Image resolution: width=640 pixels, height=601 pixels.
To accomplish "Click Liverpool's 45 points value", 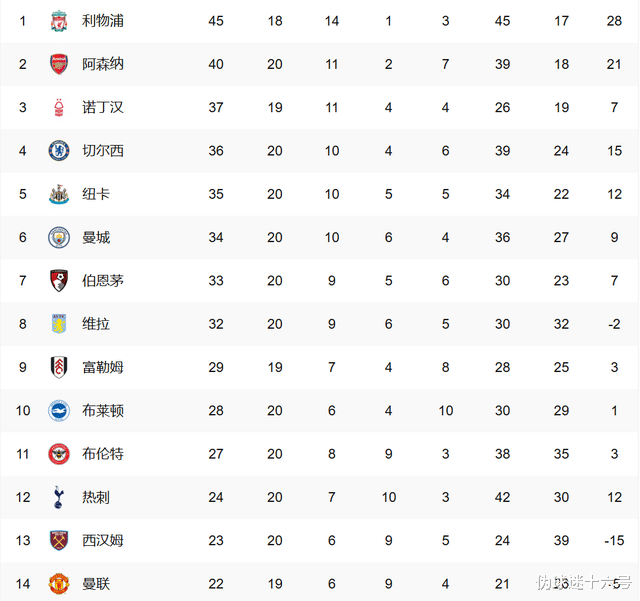I will 216,21.
